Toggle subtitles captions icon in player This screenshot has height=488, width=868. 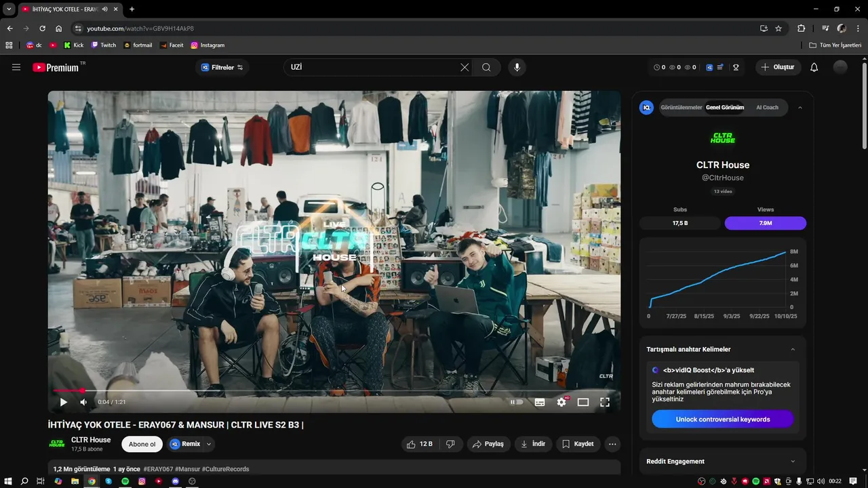(x=540, y=402)
